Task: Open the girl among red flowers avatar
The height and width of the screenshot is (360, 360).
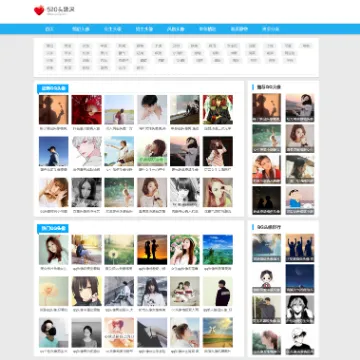Action: tap(86, 110)
